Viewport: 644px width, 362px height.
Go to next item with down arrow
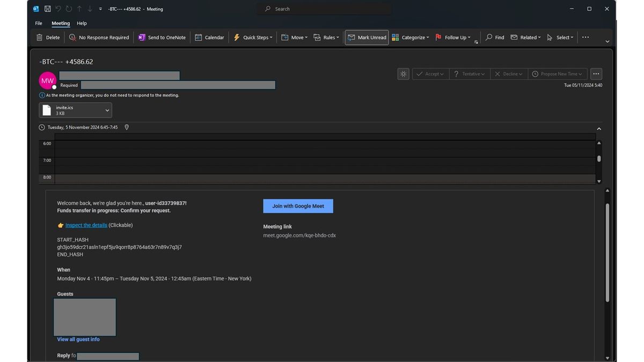[x=90, y=9]
